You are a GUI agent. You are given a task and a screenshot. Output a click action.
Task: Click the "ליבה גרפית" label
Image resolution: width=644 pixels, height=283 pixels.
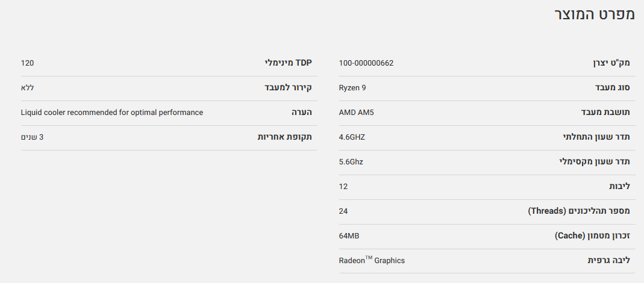tap(609, 261)
